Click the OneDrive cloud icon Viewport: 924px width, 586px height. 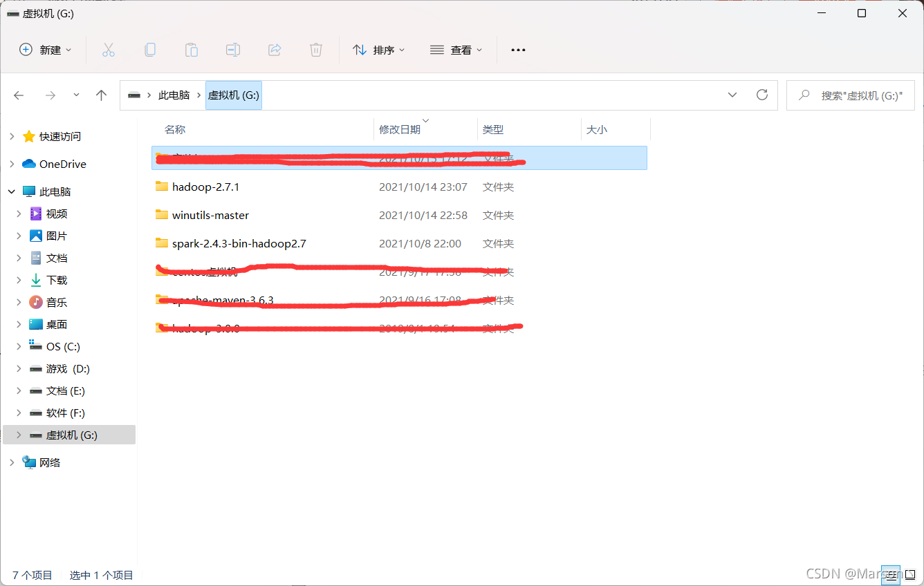[29, 164]
